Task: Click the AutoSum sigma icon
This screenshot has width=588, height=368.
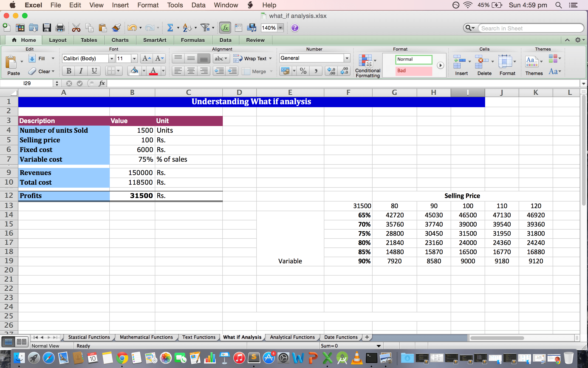Action: (170, 28)
